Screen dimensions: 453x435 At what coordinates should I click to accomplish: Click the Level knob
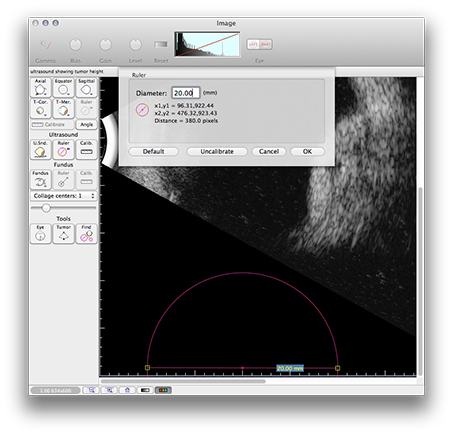(x=135, y=45)
